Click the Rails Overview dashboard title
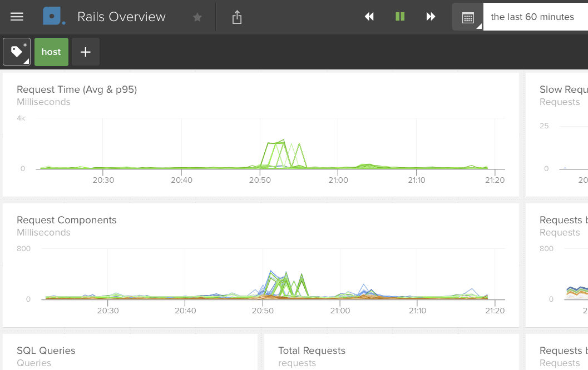This screenshot has height=370, width=588. 121,17
